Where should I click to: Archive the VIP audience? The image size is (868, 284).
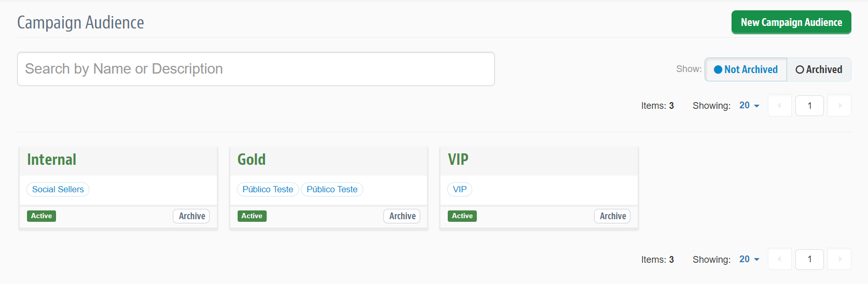[x=612, y=216]
